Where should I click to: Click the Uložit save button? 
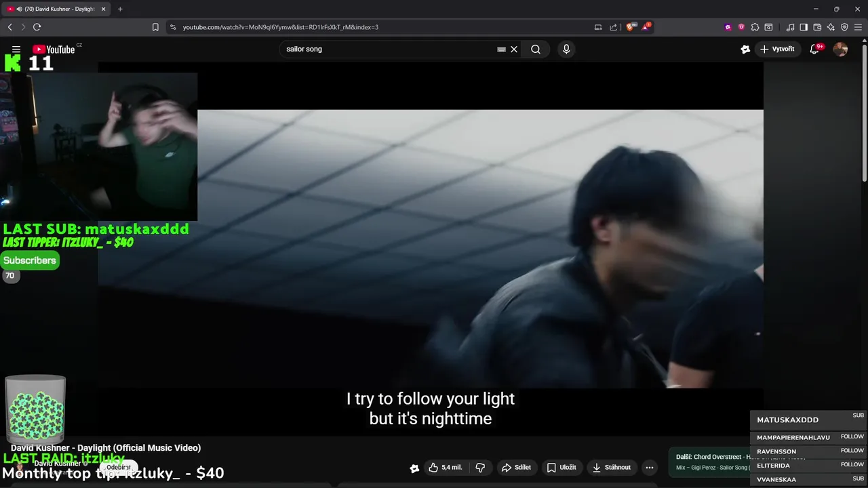tap(561, 468)
